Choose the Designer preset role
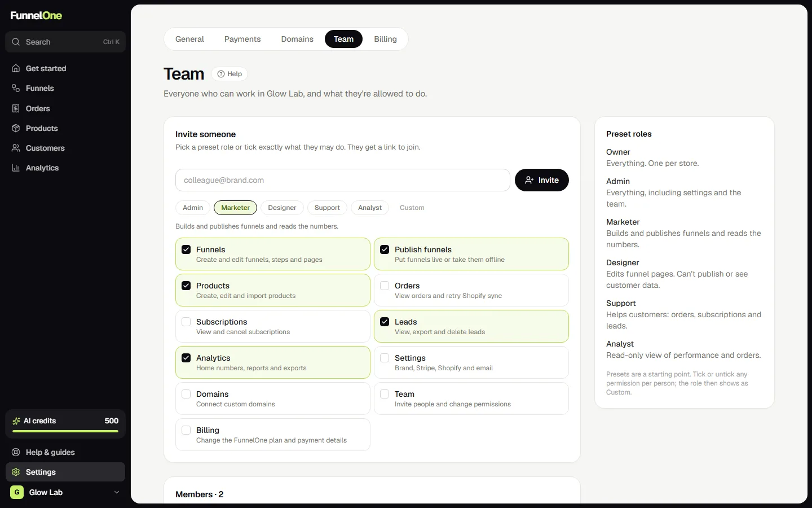Image resolution: width=812 pixels, height=508 pixels. 282,208
